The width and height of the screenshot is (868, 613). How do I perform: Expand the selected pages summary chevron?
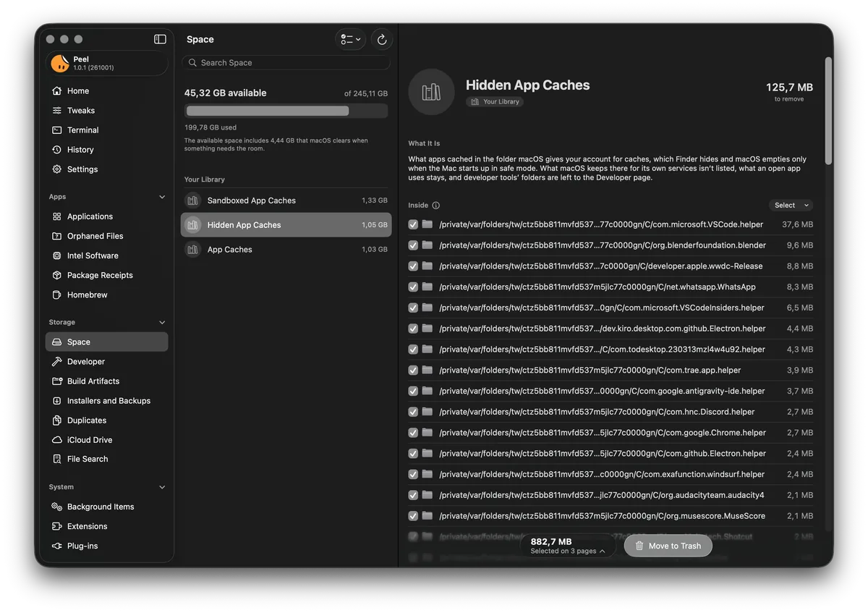pos(603,551)
